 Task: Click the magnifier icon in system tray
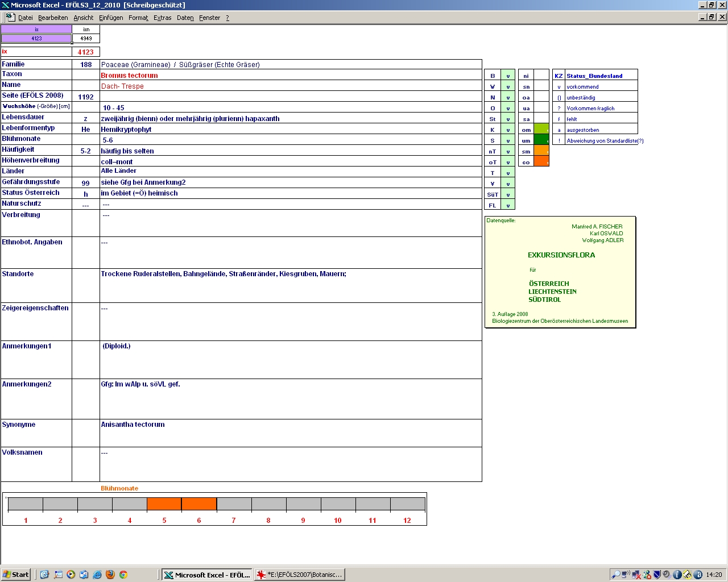coord(615,575)
